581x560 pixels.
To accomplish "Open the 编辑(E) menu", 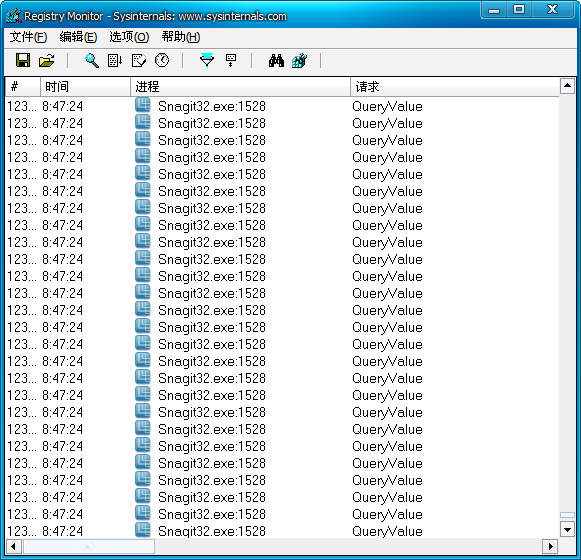I will 78,37.
